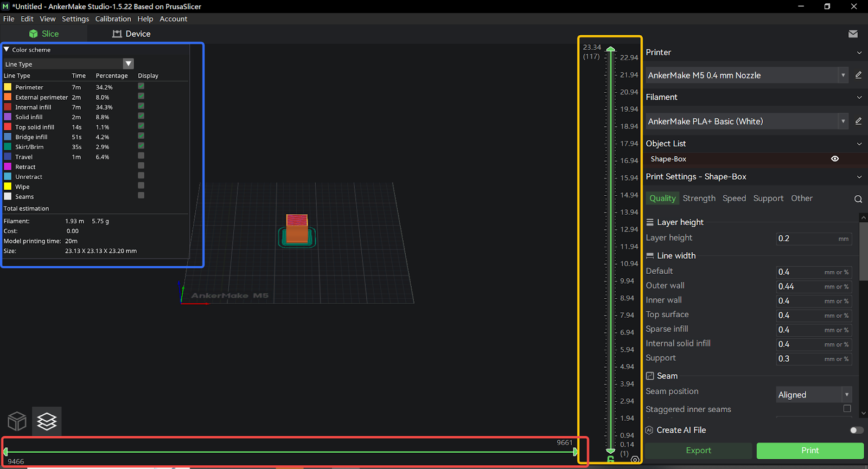Collapse the Filament section
The width and height of the screenshot is (868, 469).
[x=859, y=98]
